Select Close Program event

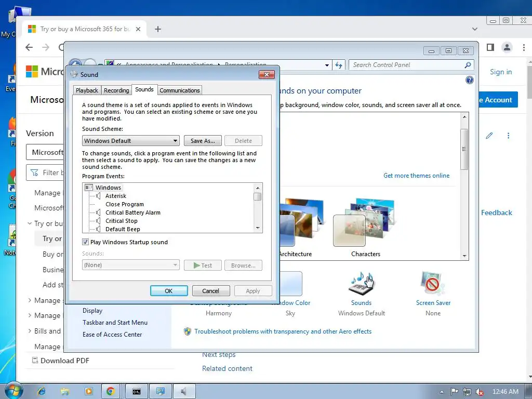click(125, 204)
